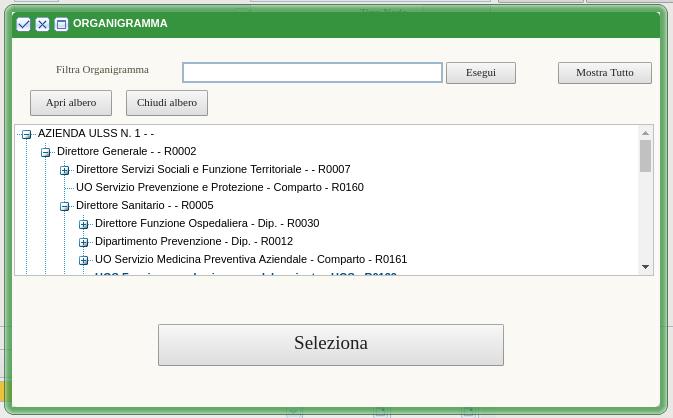Select Dipartimento Prevenzione R0012 entry
673x418 pixels.
point(193,241)
